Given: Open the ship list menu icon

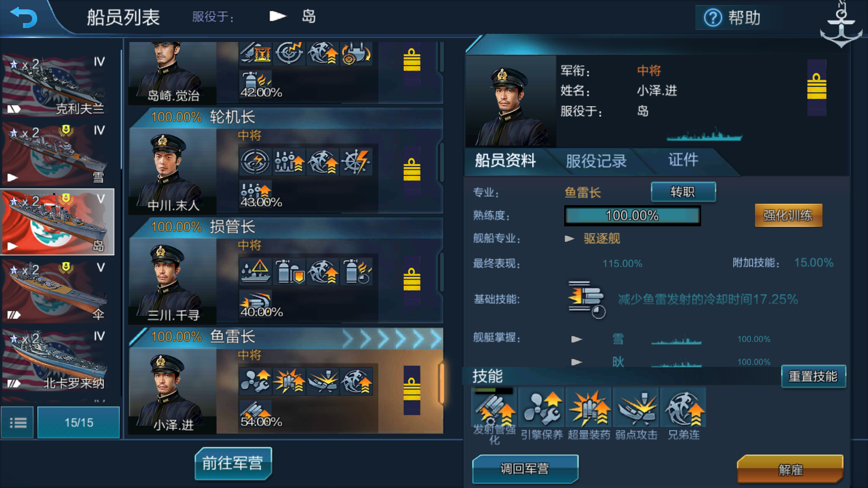Looking at the screenshot, I should pos(18,422).
